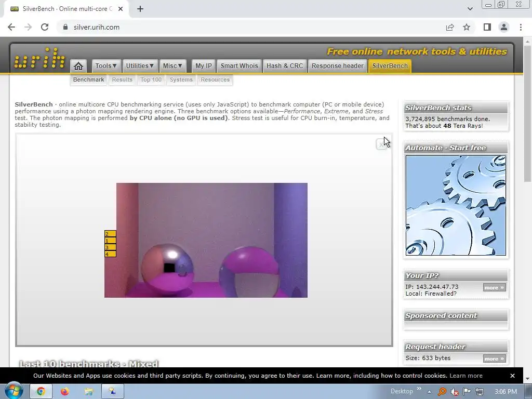Click the 3,724,895 benchmarks done text
Viewport: 532px width, 399px height.
(x=447, y=119)
